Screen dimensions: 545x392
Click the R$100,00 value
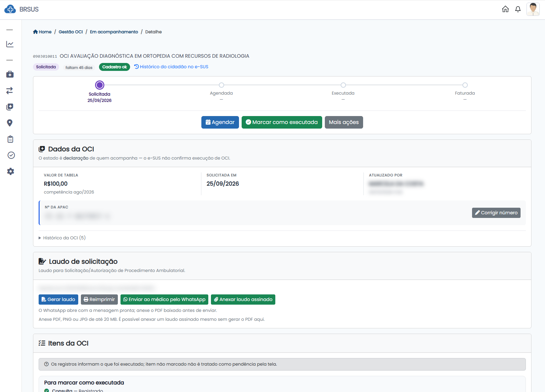[56, 184]
